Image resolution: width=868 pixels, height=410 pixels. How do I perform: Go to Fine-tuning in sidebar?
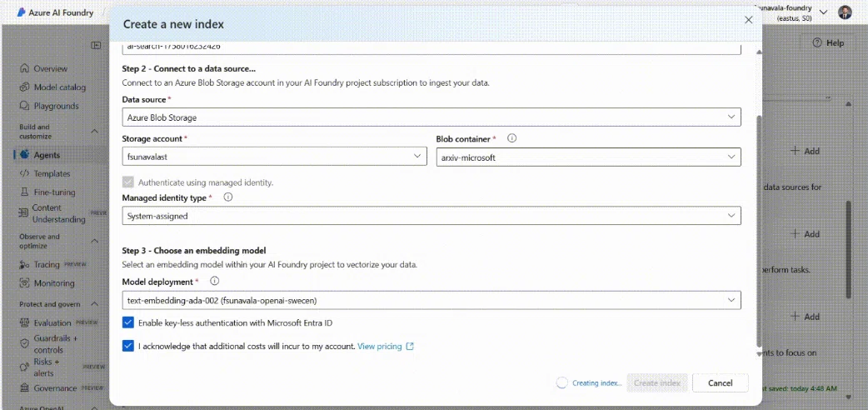[54, 192]
